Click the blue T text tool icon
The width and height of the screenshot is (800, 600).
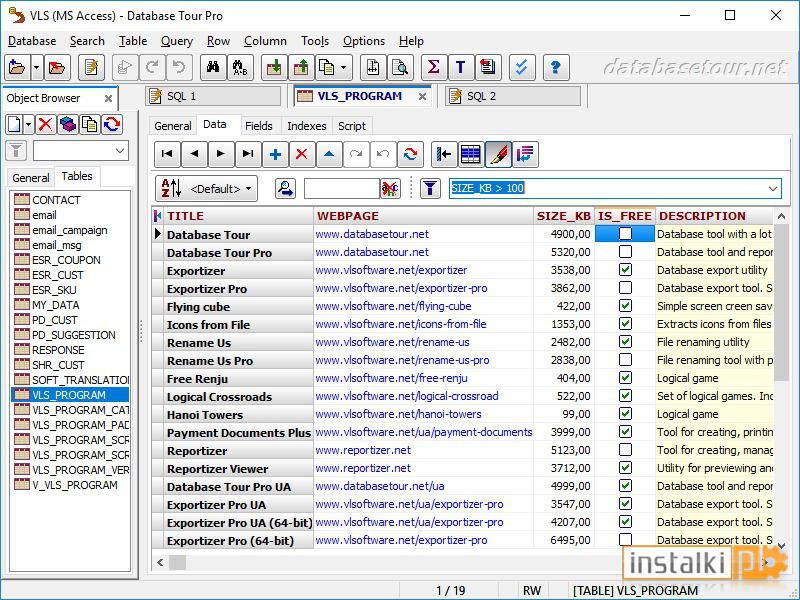461,67
